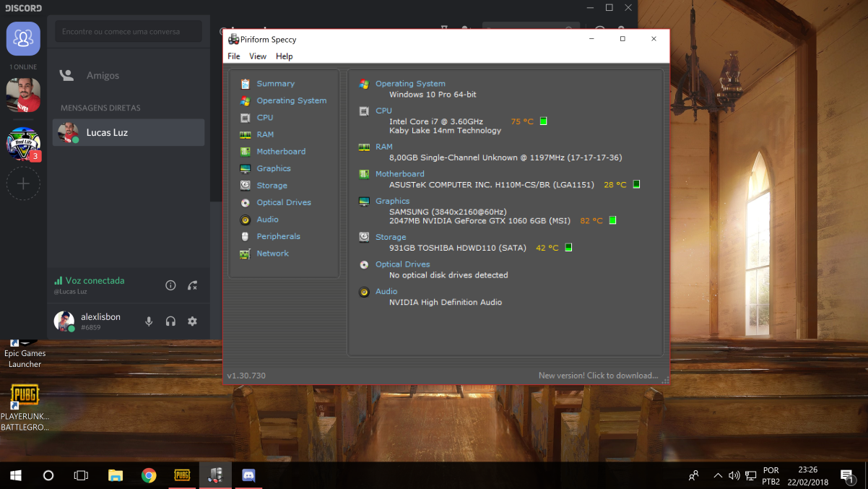The width and height of the screenshot is (868, 489).
Task: Select Operating System in Speccy sidebar
Action: click(291, 100)
